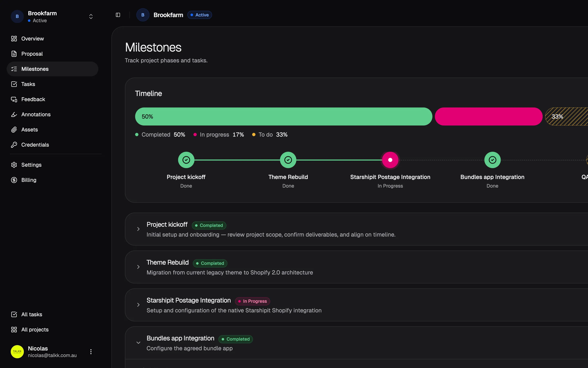Click the Theme Rebuild timeline marker

(288, 160)
